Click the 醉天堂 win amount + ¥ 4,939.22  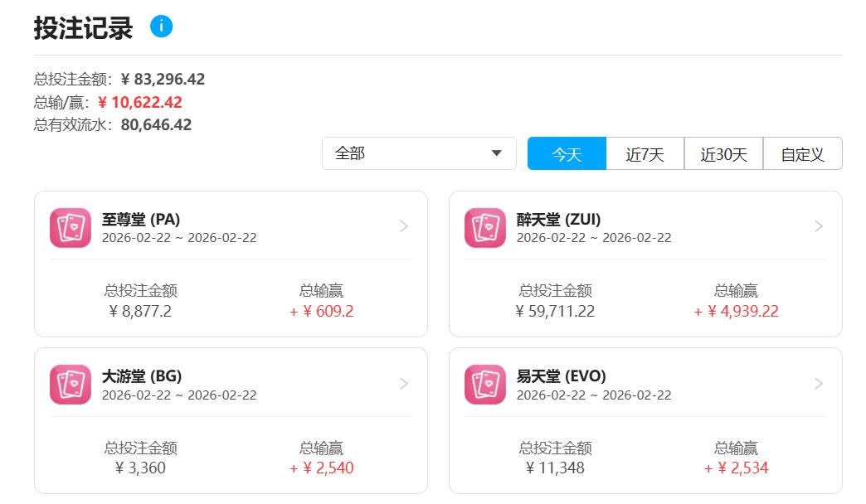point(737,312)
